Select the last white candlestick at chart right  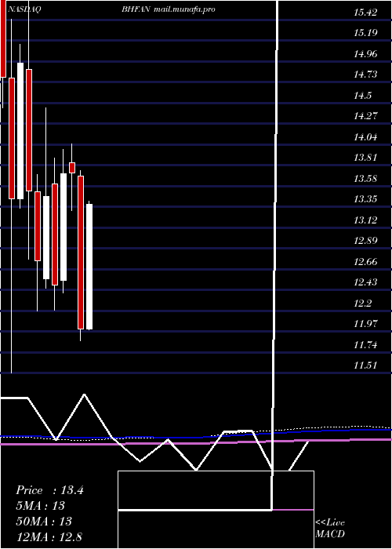coord(89,267)
